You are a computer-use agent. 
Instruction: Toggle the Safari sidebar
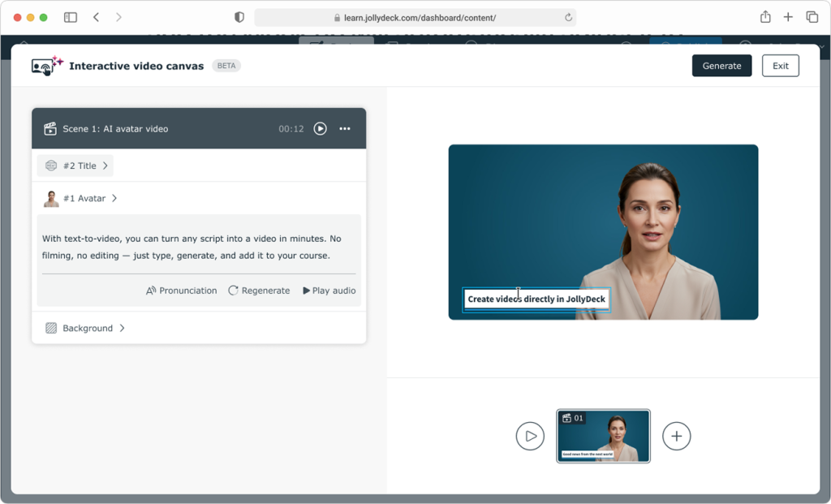(x=71, y=18)
